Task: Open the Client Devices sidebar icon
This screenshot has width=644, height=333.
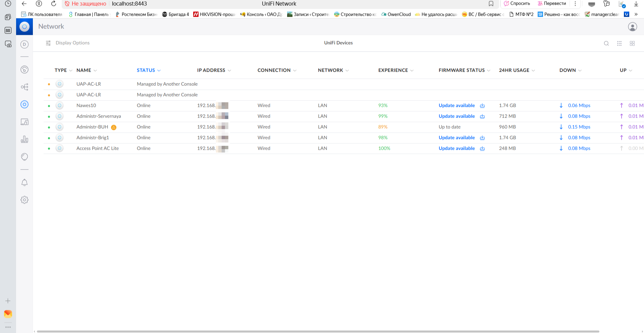Action: coord(24,122)
